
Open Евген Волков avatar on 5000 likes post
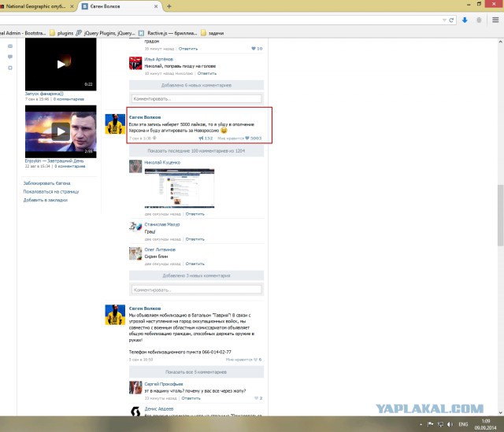[117, 124]
